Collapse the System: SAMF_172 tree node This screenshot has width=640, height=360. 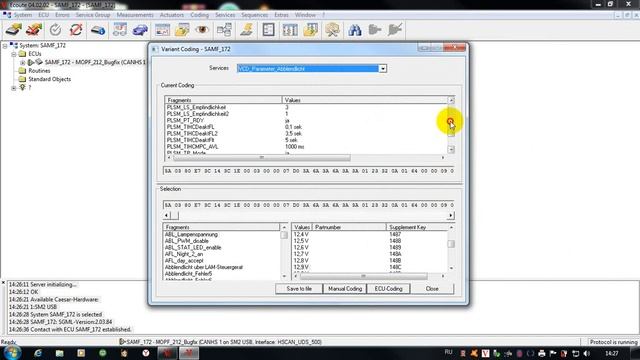click(5, 46)
